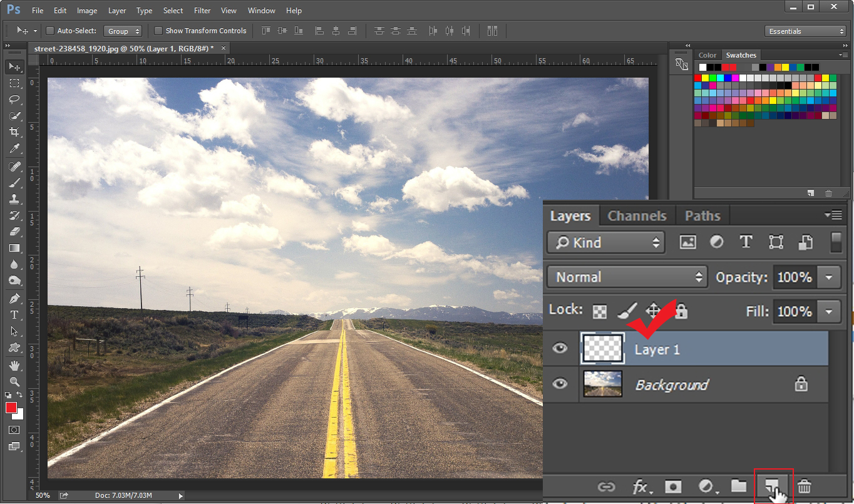Hide Layer 1 using its eye icon
This screenshot has width=854, height=504.
click(560, 348)
